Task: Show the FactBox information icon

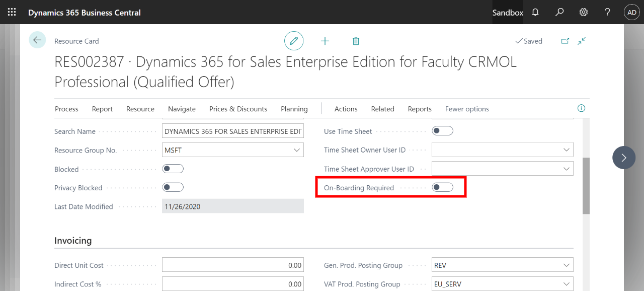Action: tap(581, 108)
